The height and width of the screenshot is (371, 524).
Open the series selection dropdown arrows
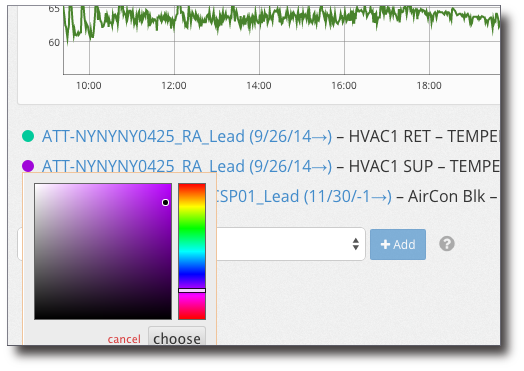[356, 244]
